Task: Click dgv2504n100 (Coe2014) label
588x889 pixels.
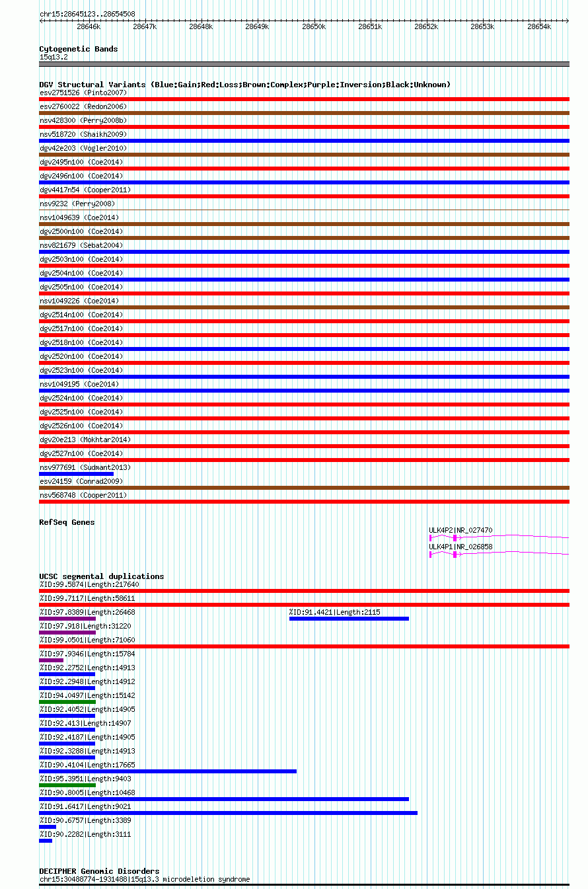Action: [x=81, y=273]
